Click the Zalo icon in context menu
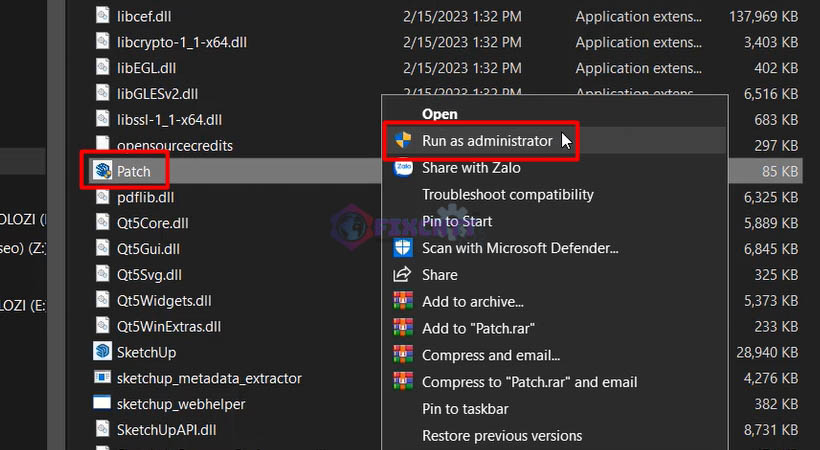The height and width of the screenshot is (450, 820). point(403,168)
